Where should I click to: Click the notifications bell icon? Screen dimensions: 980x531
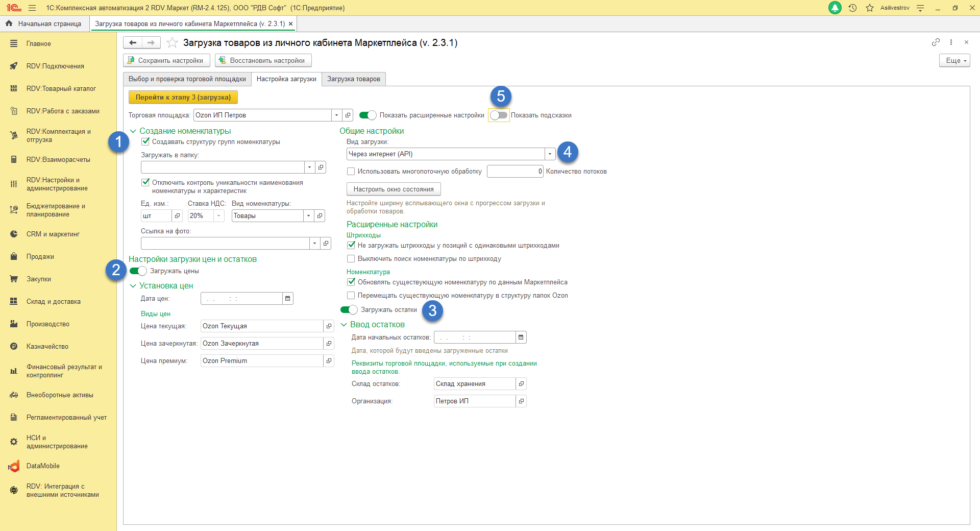[x=835, y=8]
